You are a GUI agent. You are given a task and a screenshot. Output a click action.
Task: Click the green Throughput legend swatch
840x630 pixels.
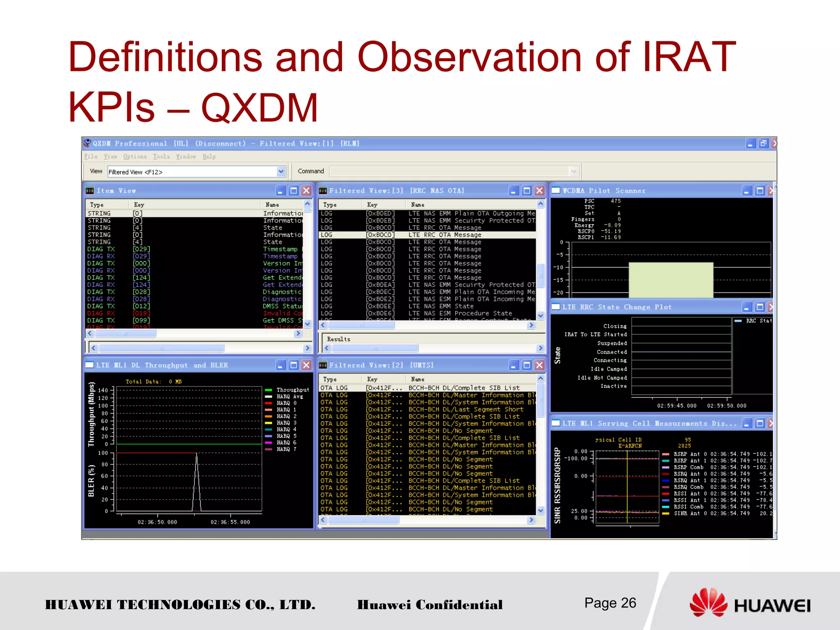269,390
